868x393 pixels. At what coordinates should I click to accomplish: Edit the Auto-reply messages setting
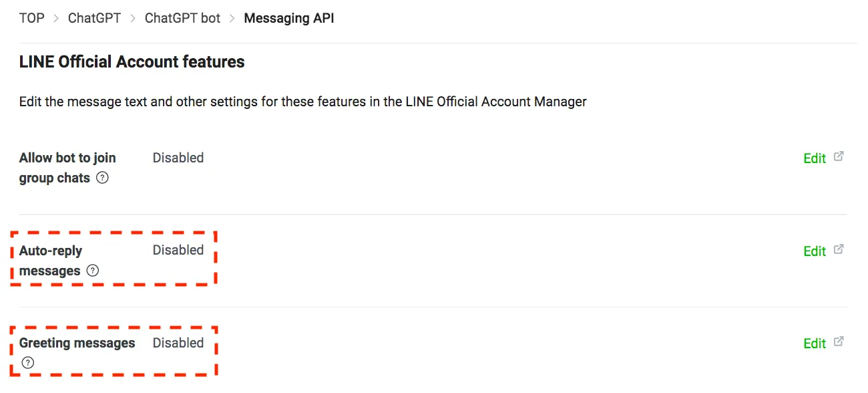tap(815, 251)
